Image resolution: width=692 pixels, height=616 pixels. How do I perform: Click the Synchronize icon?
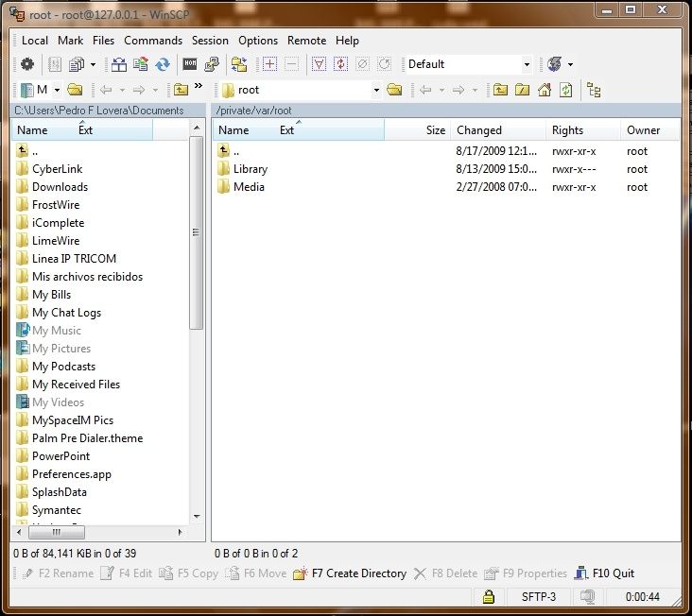pos(141,64)
